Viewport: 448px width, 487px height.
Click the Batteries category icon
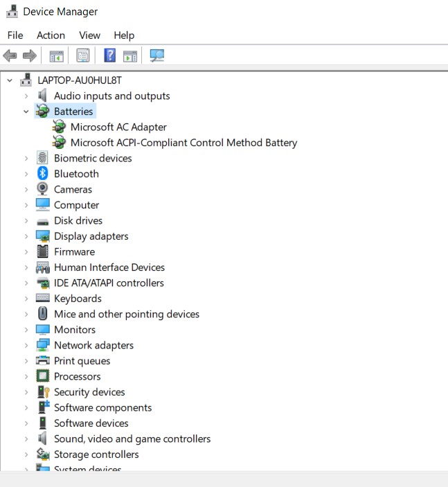(42, 112)
